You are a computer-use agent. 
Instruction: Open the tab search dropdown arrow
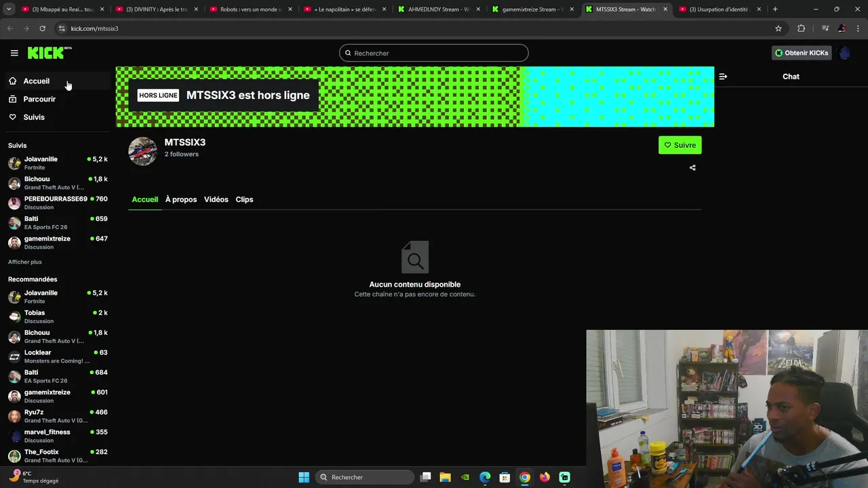pos(9,9)
